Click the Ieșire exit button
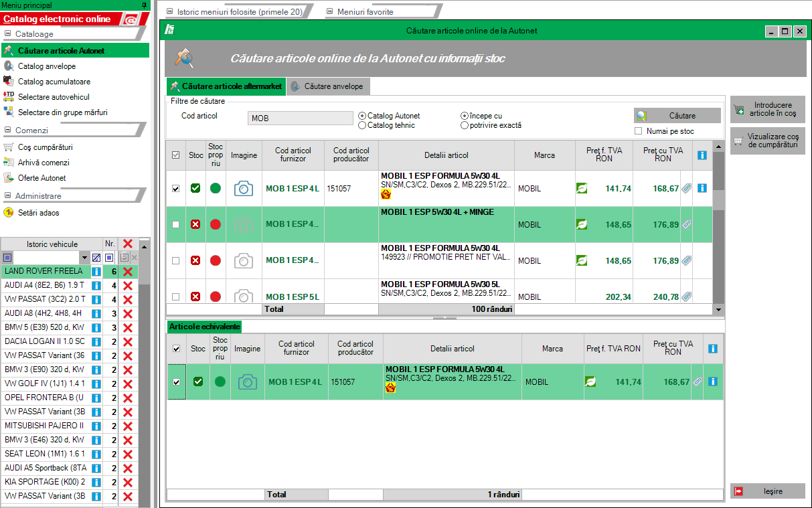 [768, 491]
